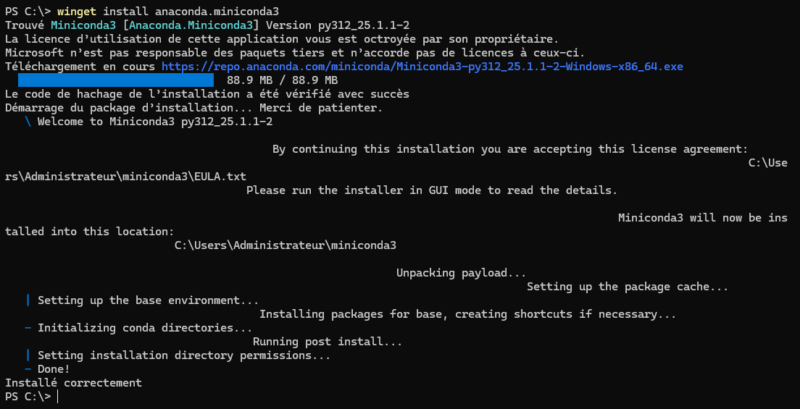The height and width of the screenshot is (409, 800).
Task: Click the blue download progress bar
Action: click(x=116, y=80)
